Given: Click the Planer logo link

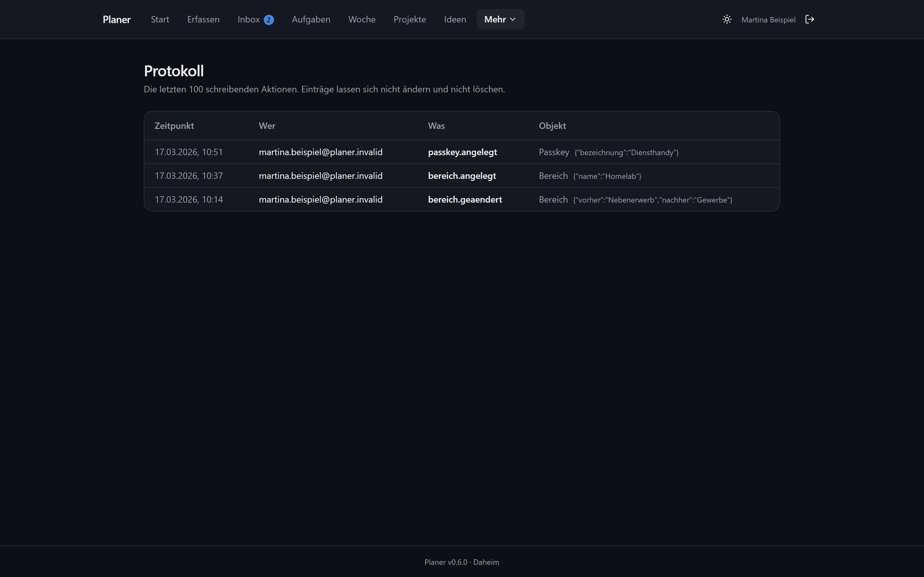Looking at the screenshot, I should 116,20.
